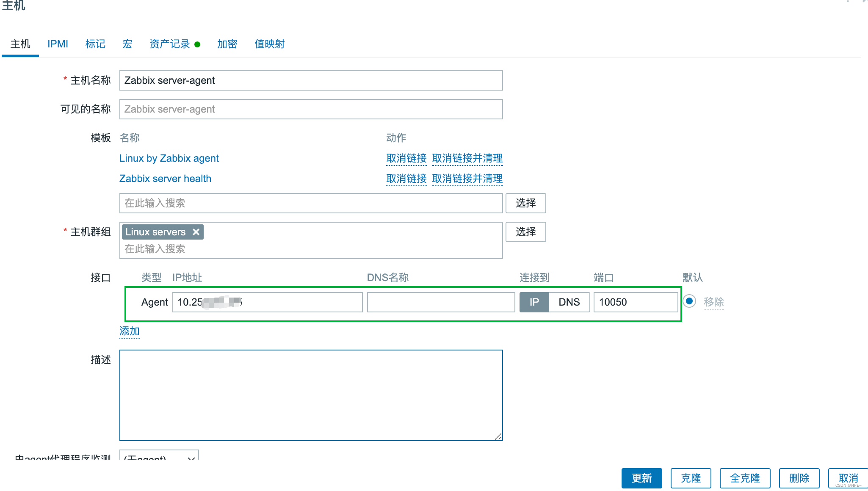
Task: Click the 全克隆 button
Action: [745, 478]
